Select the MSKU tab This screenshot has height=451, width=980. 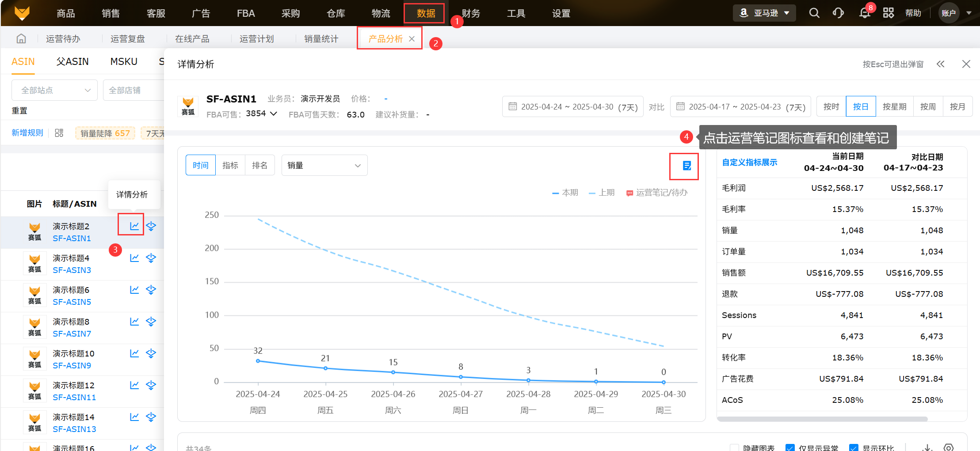point(124,61)
